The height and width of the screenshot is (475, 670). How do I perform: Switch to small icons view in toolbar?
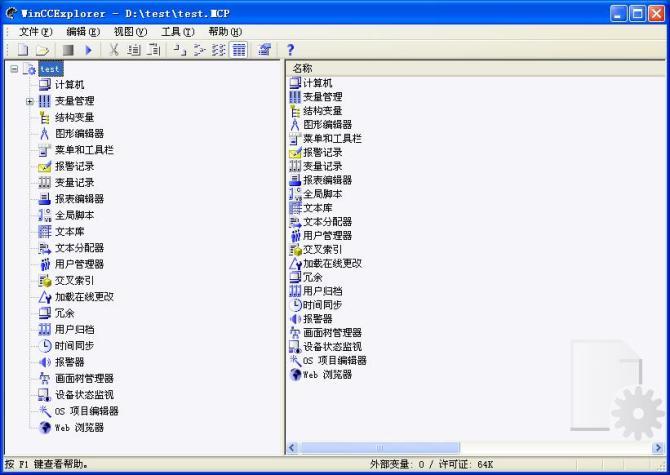point(199,50)
